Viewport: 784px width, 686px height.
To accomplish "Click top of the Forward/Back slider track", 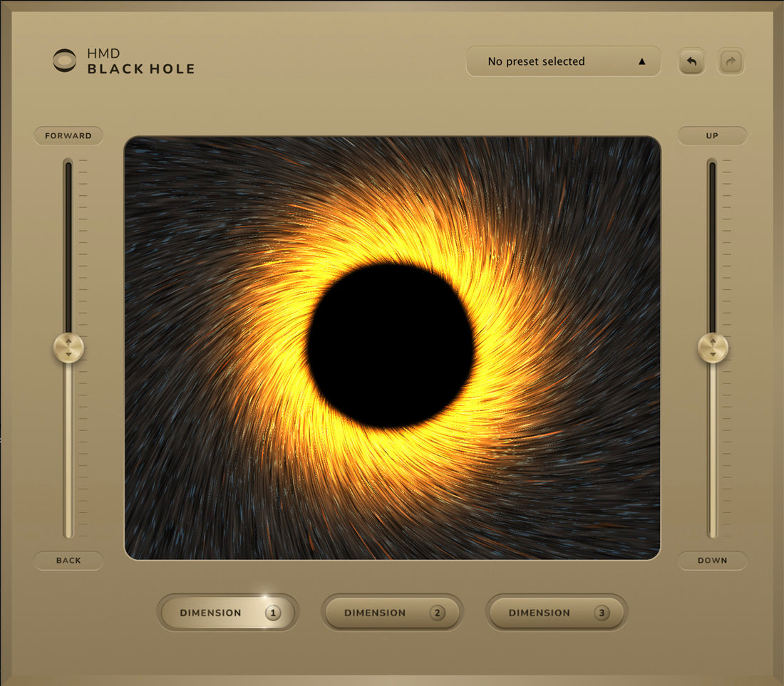I will tap(68, 167).
